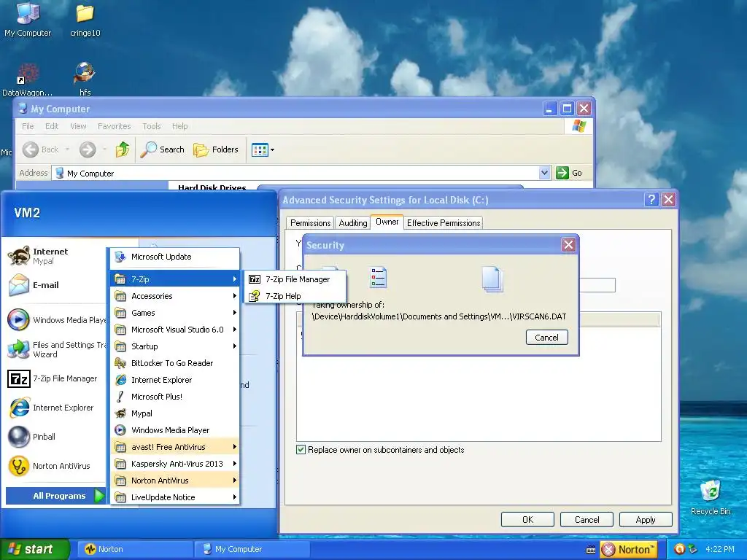Toggle Folders pane in My Computer toolbar
Screen dimensions: 747x560
216,149
